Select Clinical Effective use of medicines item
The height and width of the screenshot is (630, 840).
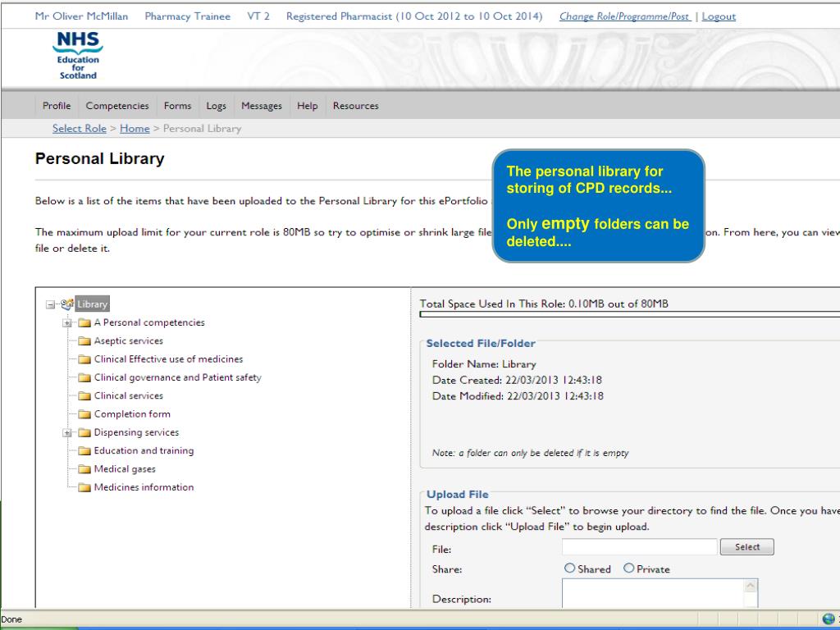click(x=168, y=359)
